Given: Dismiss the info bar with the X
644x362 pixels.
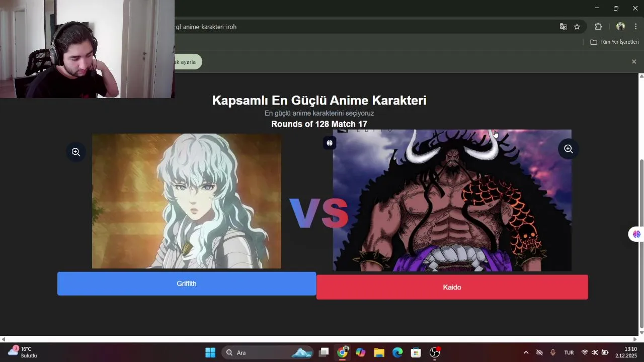Looking at the screenshot, I should point(634,62).
